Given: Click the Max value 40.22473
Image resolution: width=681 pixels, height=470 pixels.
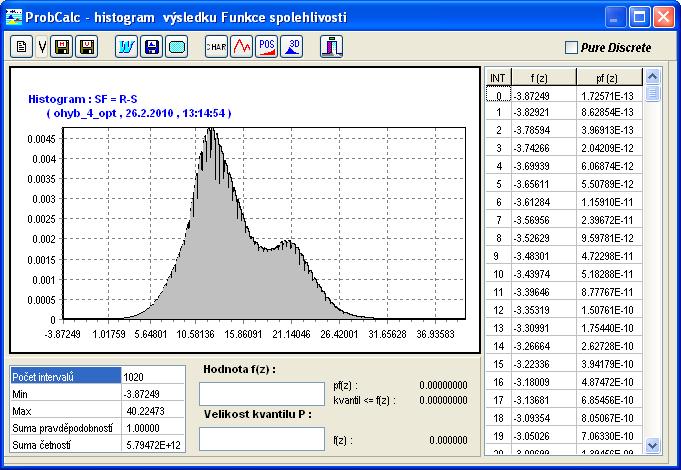Looking at the screenshot, I should click(153, 411).
